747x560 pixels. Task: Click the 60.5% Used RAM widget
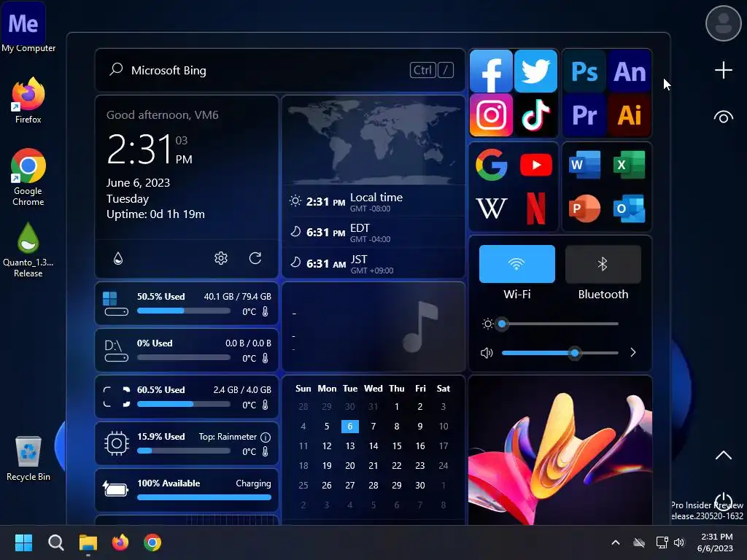click(x=187, y=397)
